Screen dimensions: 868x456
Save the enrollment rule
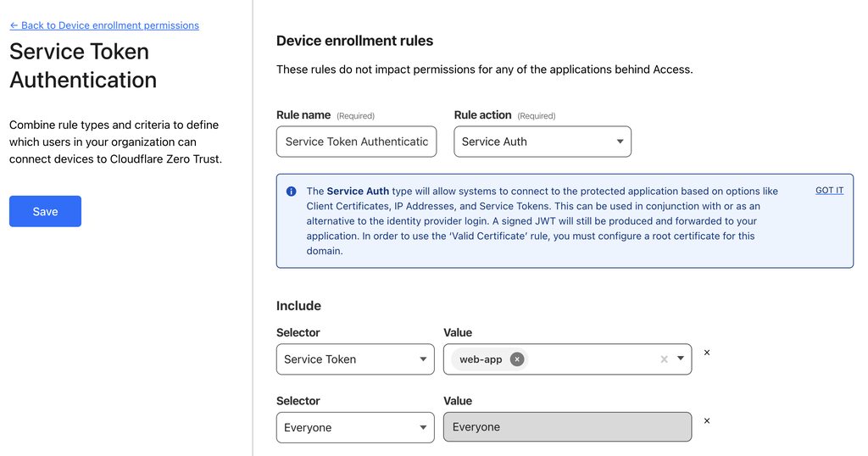tap(45, 211)
